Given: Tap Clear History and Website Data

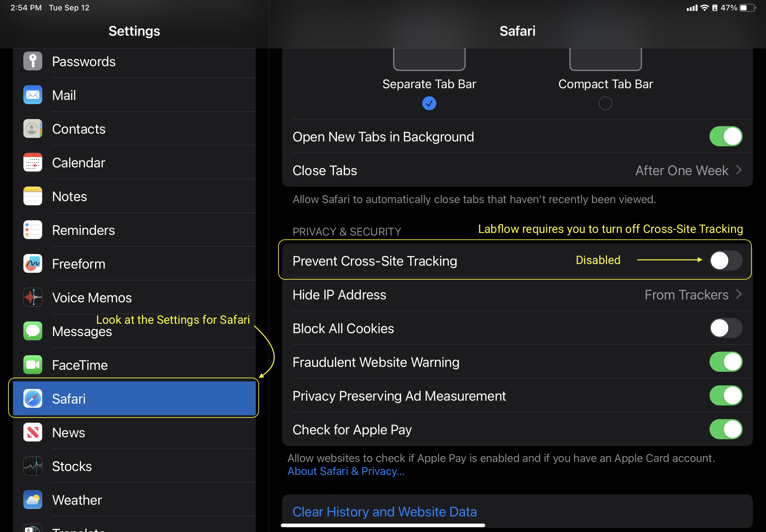Looking at the screenshot, I should click(385, 512).
